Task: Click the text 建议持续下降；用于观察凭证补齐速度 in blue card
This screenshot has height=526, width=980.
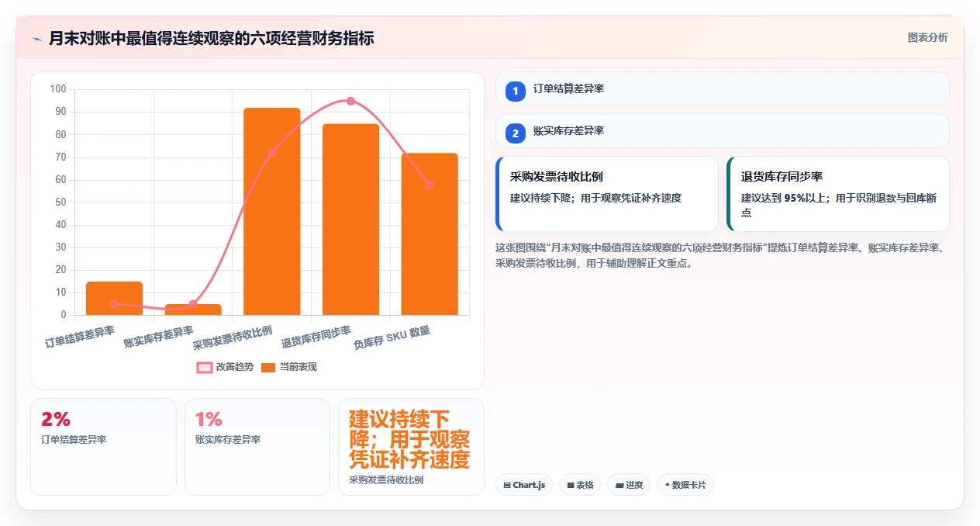Action: [595, 198]
